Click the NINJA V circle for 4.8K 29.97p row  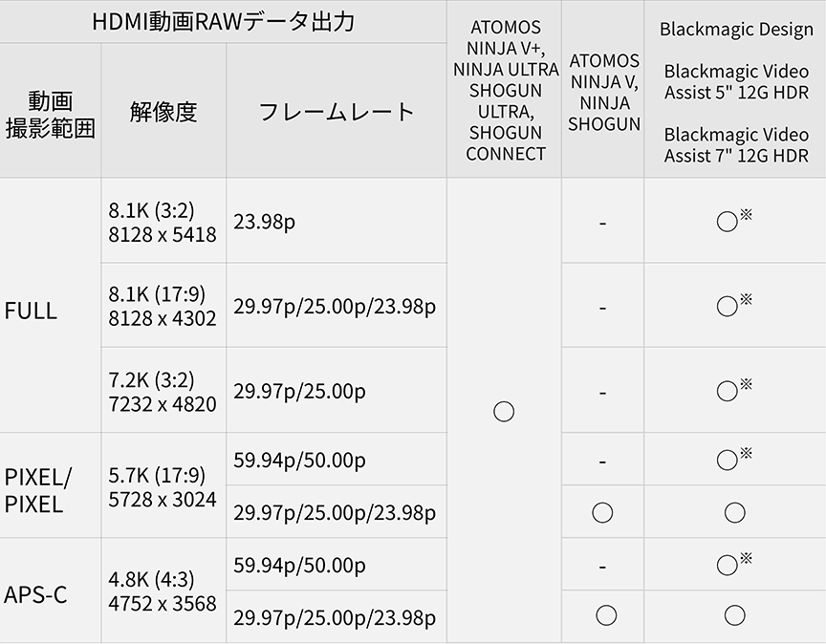tap(605, 615)
